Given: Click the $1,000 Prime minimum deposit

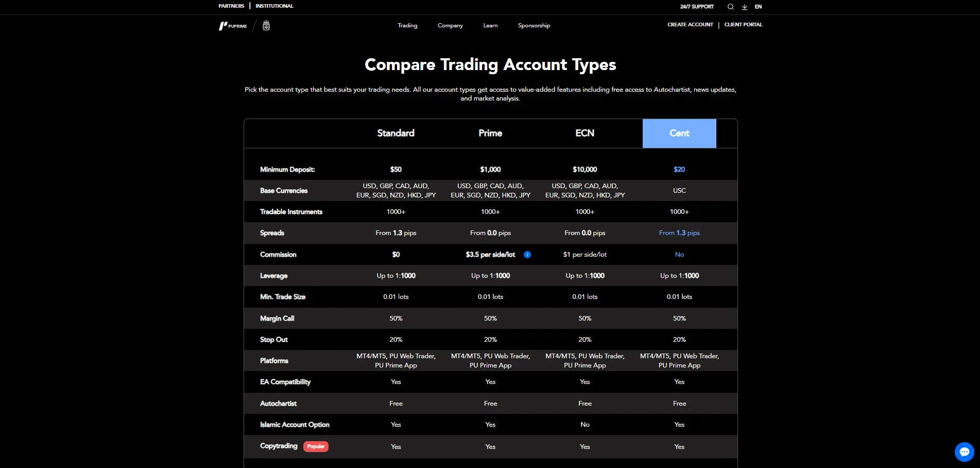Looking at the screenshot, I should (490, 170).
